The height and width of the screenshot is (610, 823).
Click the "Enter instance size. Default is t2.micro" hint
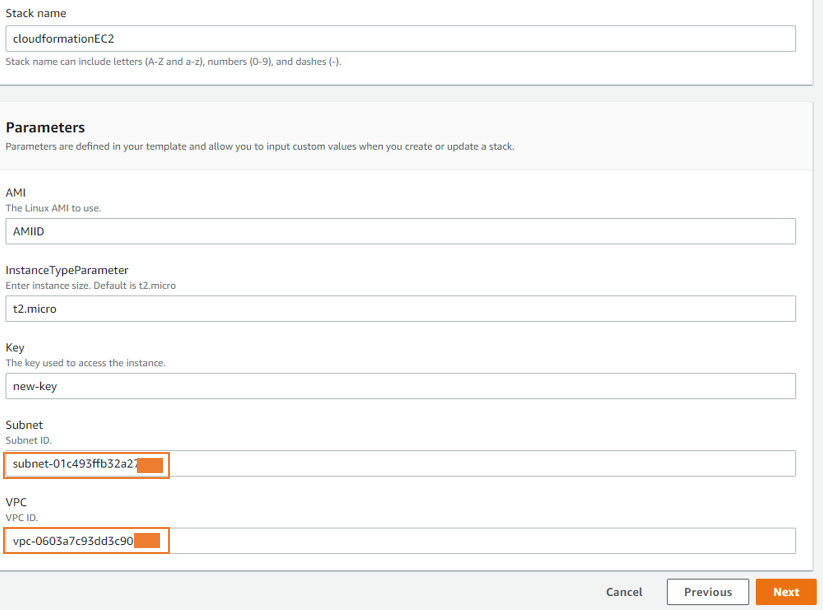[x=91, y=286]
